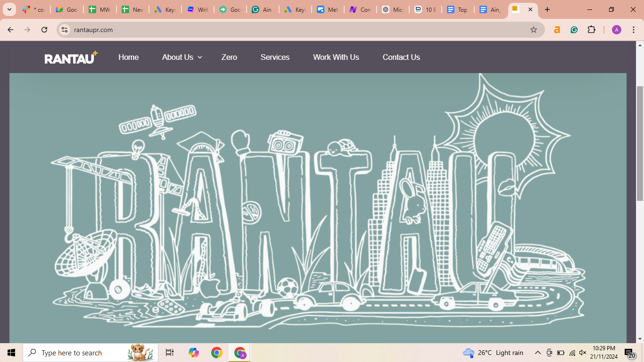Navigate to Work With Us
Image resolution: width=644 pixels, height=362 pixels.
(x=336, y=57)
